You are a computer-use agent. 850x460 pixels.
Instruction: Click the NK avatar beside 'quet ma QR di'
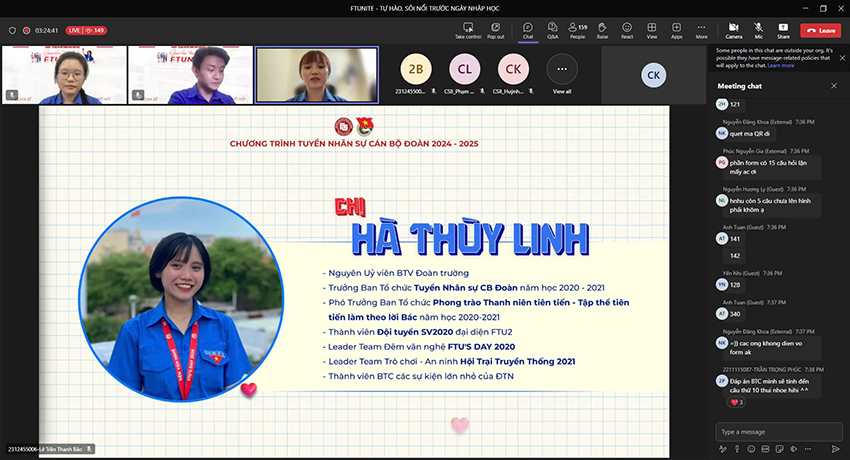click(722, 133)
